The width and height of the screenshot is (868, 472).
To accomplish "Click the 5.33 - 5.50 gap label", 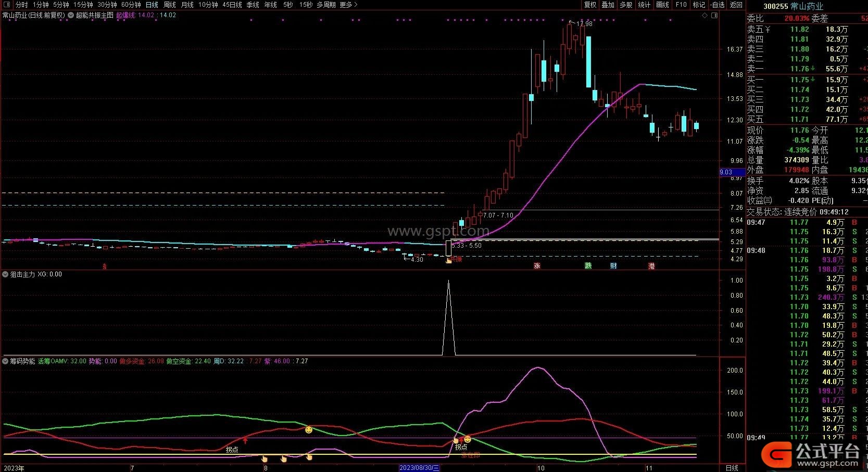I will point(467,245).
